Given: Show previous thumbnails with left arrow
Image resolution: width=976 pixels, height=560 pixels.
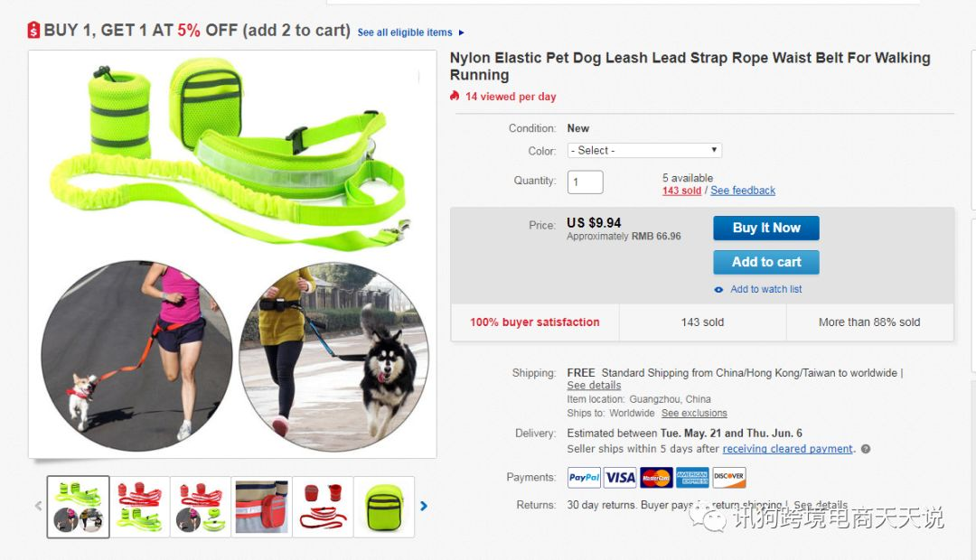Looking at the screenshot, I should coord(39,506).
